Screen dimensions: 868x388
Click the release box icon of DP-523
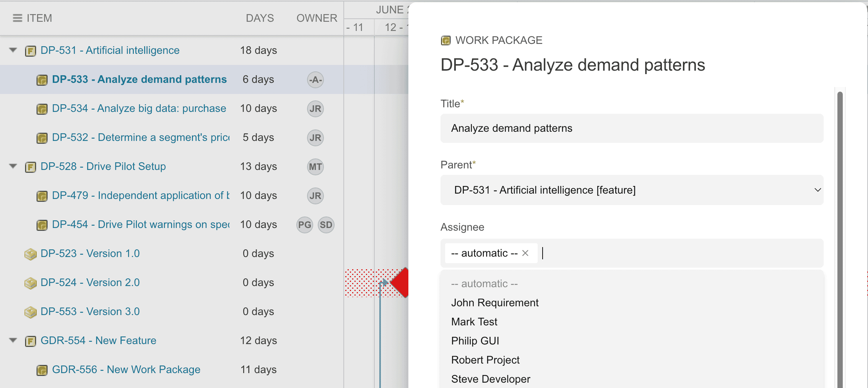pyautogui.click(x=31, y=254)
